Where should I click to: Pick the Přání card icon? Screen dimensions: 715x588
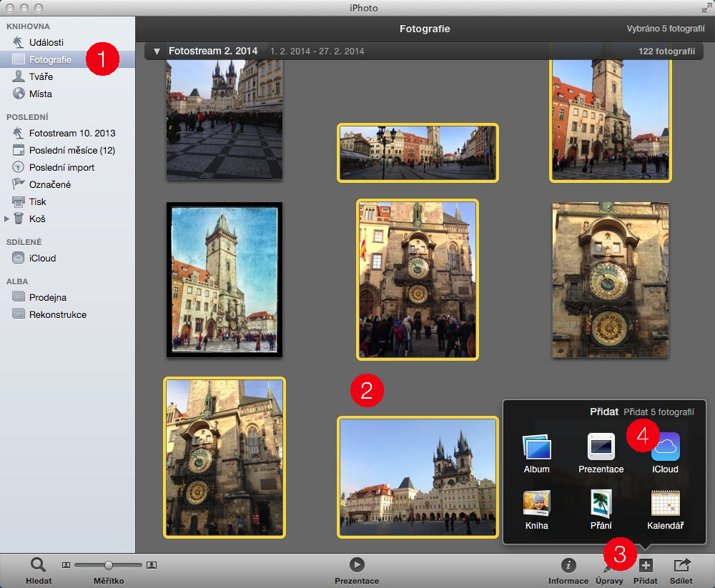(601, 504)
